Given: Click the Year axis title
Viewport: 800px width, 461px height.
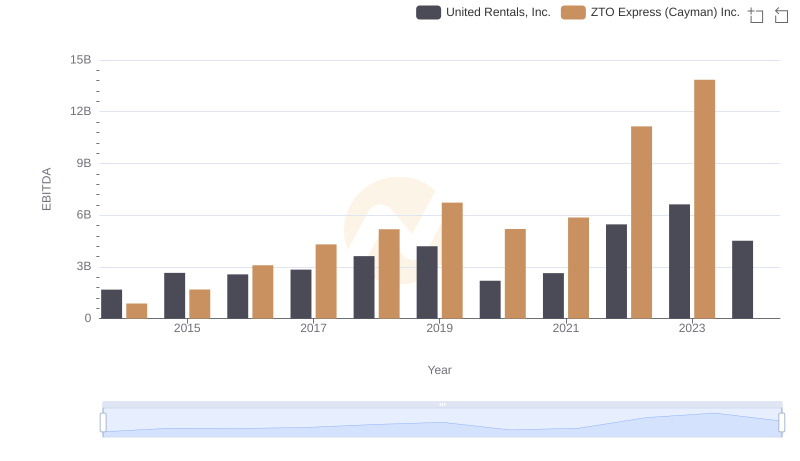Looking at the screenshot, I should [x=439, y=370].
